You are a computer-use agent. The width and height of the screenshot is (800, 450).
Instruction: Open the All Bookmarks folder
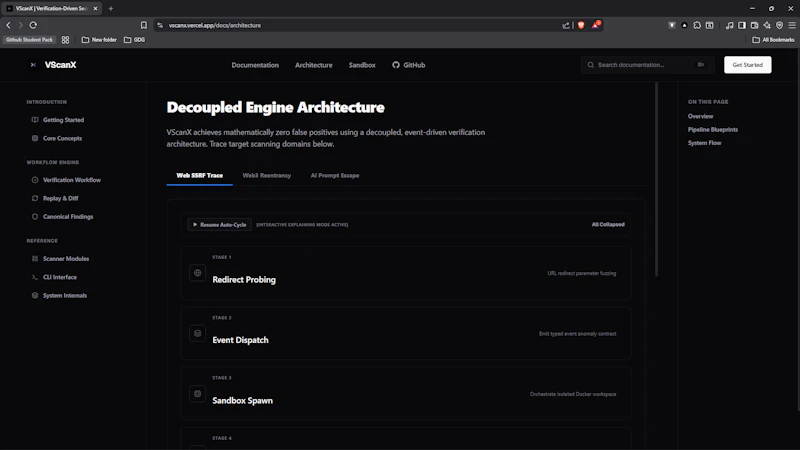point(773,40)
